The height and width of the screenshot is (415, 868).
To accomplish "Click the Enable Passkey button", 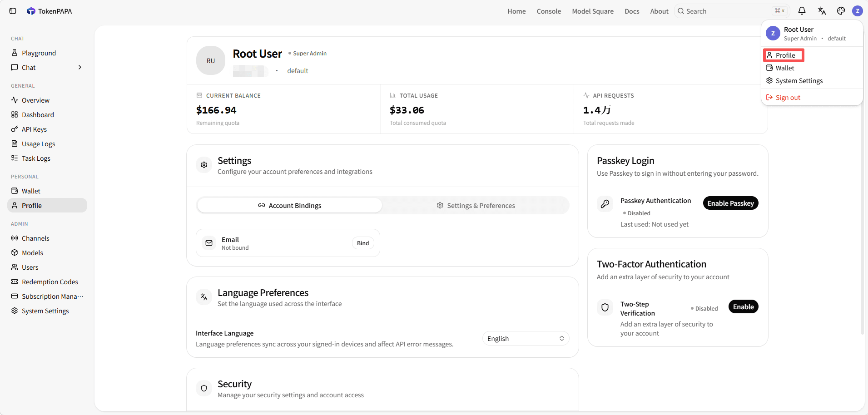I will point(730,203).
